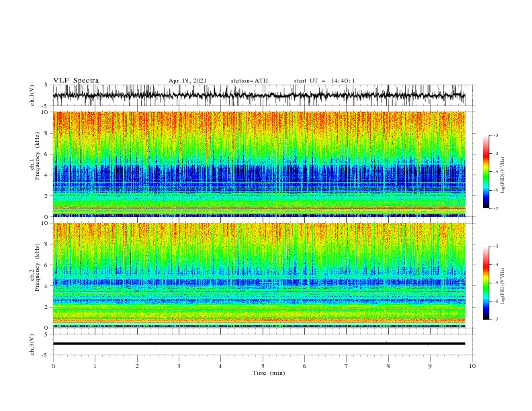Click the ch.2 colorbar tick "-7"
The image size is (532, 411).
point(495,320)
